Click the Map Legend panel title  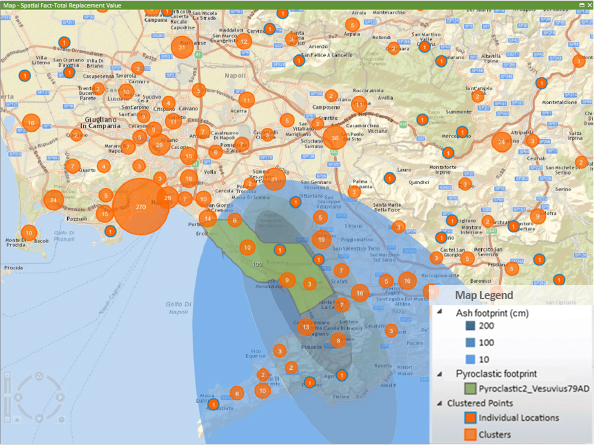[484, 295]
